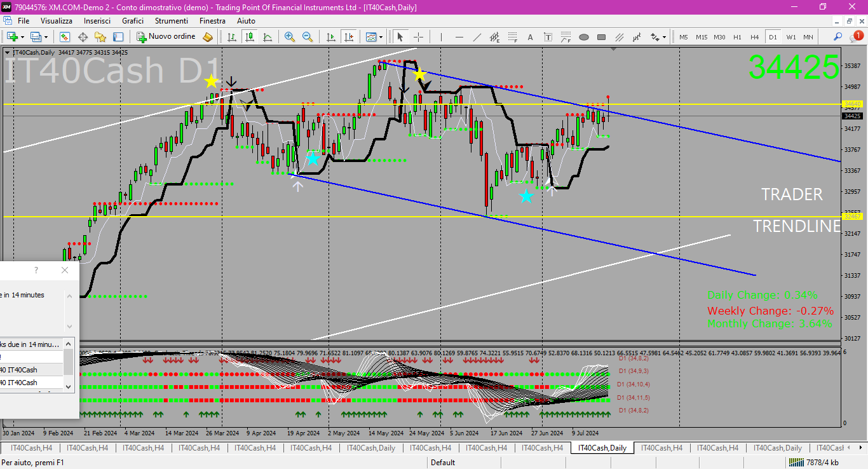
Task: Open chat notifications with red badge
Action: (856, 36)
